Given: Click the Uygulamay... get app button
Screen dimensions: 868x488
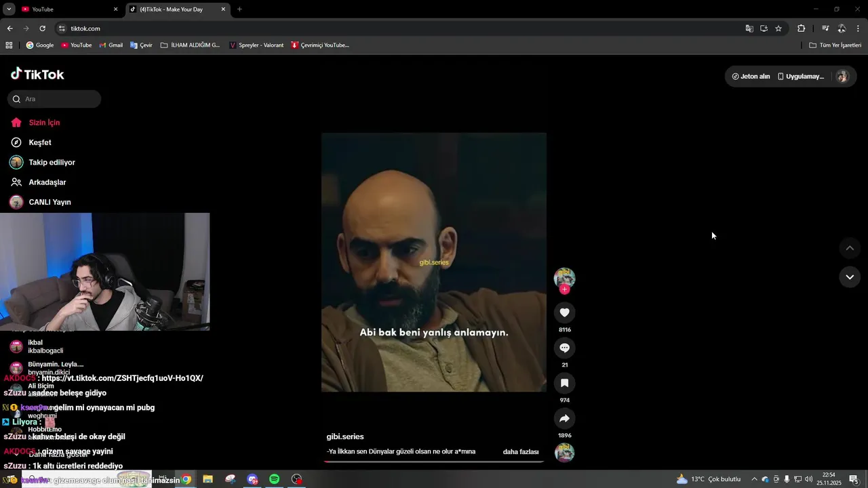Looking at the screenshot, I should click(x=801, y=77).
